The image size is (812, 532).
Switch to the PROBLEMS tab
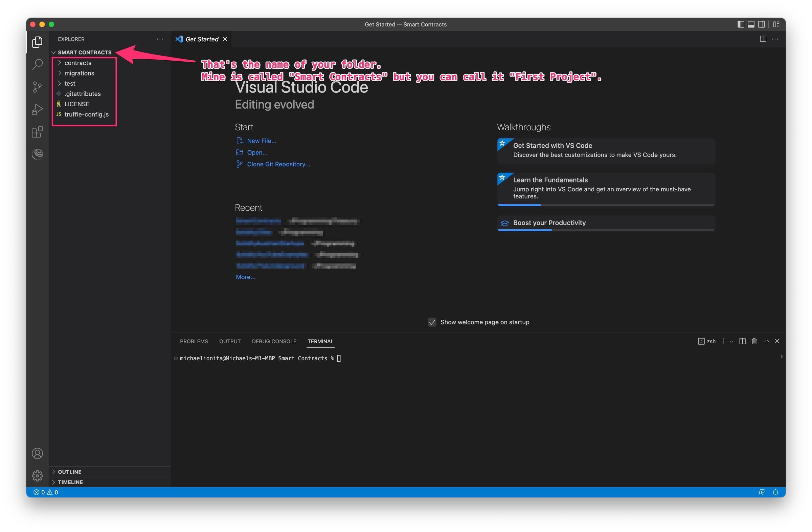pyautogui.click(x=194, y=341)
